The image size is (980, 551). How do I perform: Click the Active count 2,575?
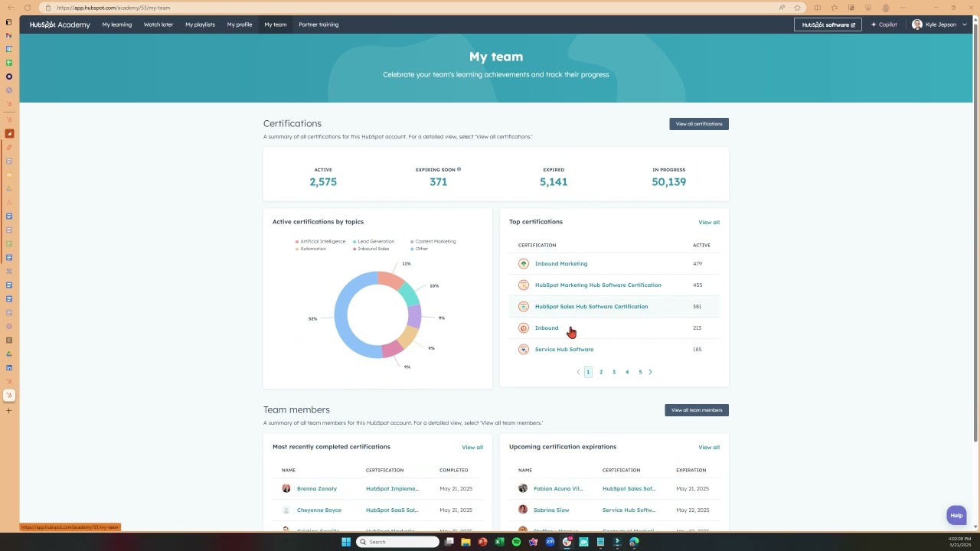(323, 182)
